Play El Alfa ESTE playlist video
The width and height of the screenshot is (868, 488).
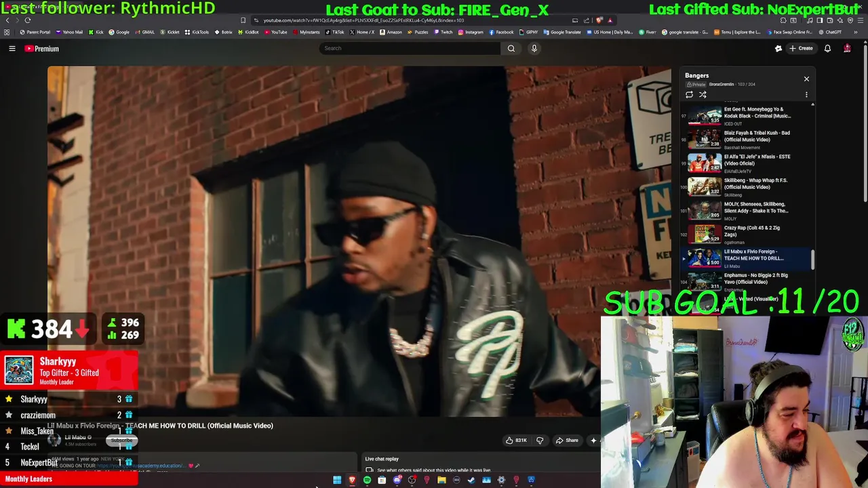coord(744,163)
